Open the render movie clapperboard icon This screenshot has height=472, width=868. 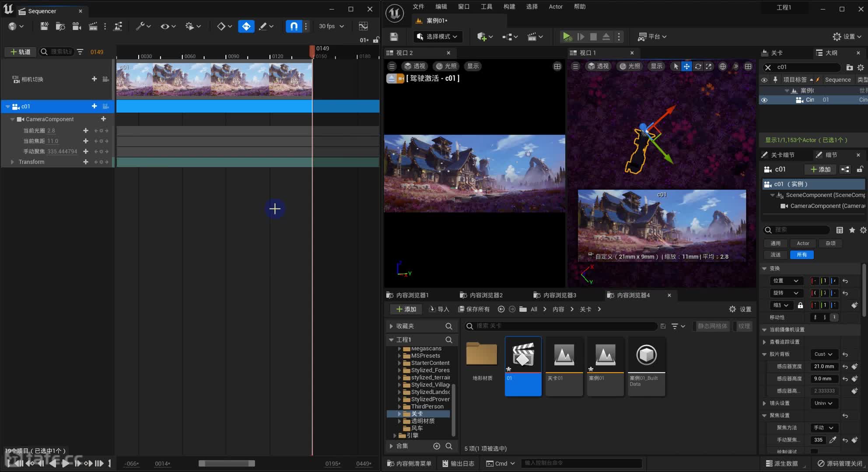pyautogui.click(x=93, y=26)
